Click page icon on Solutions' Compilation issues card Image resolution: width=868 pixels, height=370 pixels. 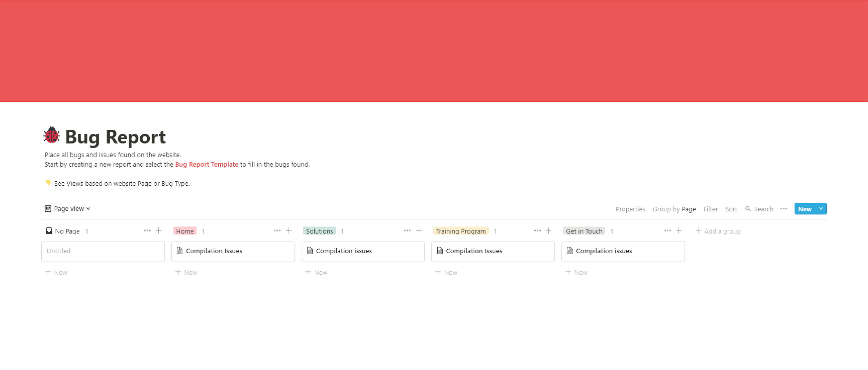310,251
